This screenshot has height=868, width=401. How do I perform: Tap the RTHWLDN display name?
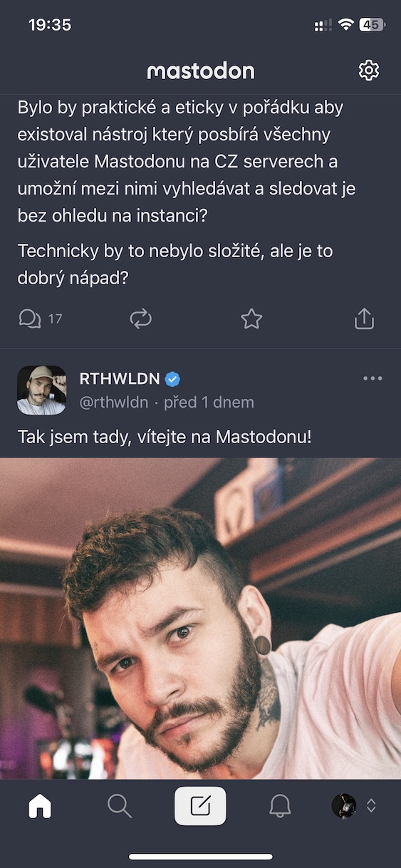120,379
